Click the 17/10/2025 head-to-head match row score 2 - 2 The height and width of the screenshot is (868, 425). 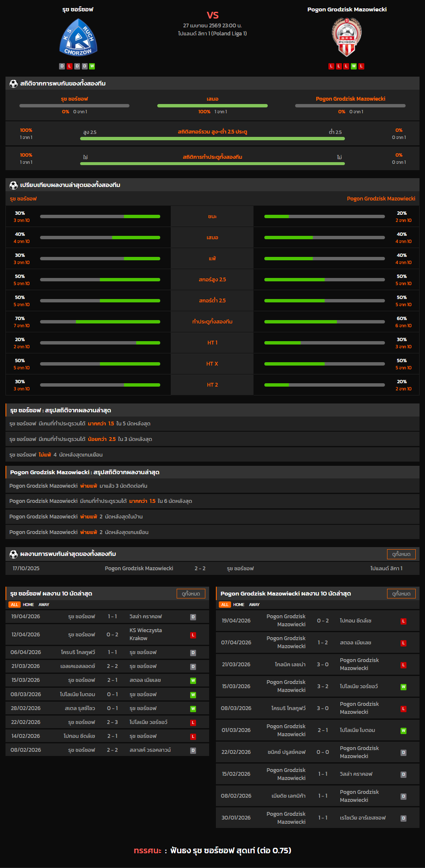tap(200, 569)
